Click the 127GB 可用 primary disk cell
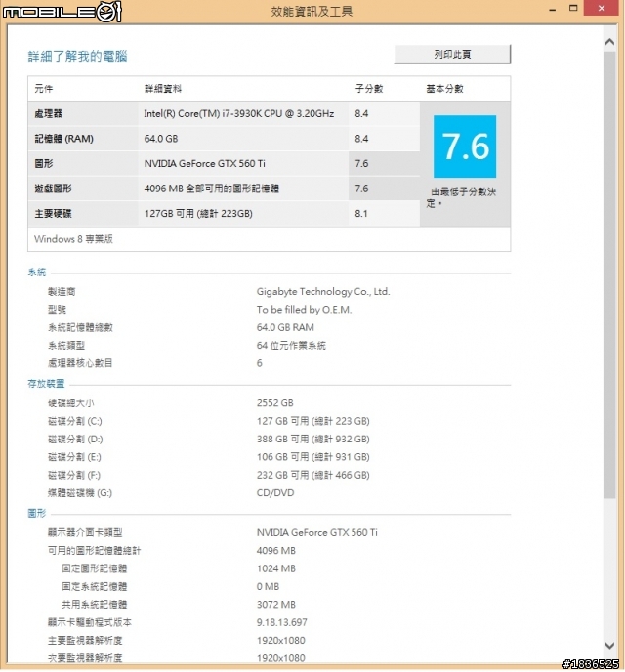Screen dimensions: 625x672 click(x=243, y=213)
